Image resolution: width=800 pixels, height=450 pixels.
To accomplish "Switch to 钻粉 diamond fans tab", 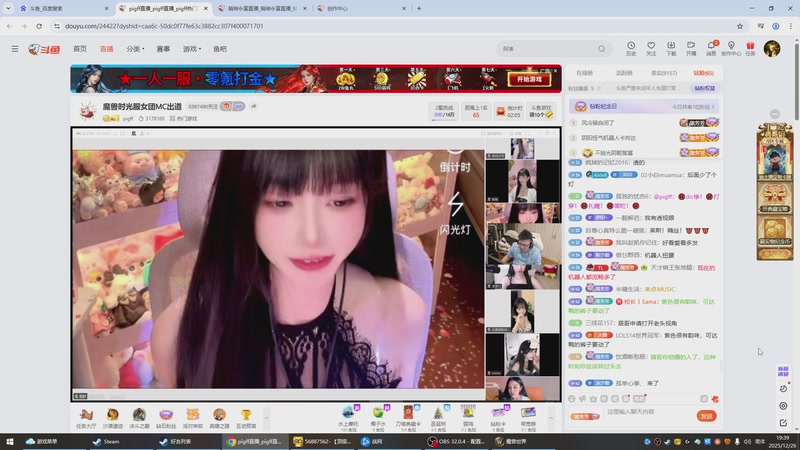I will click(x=704, y=73).
